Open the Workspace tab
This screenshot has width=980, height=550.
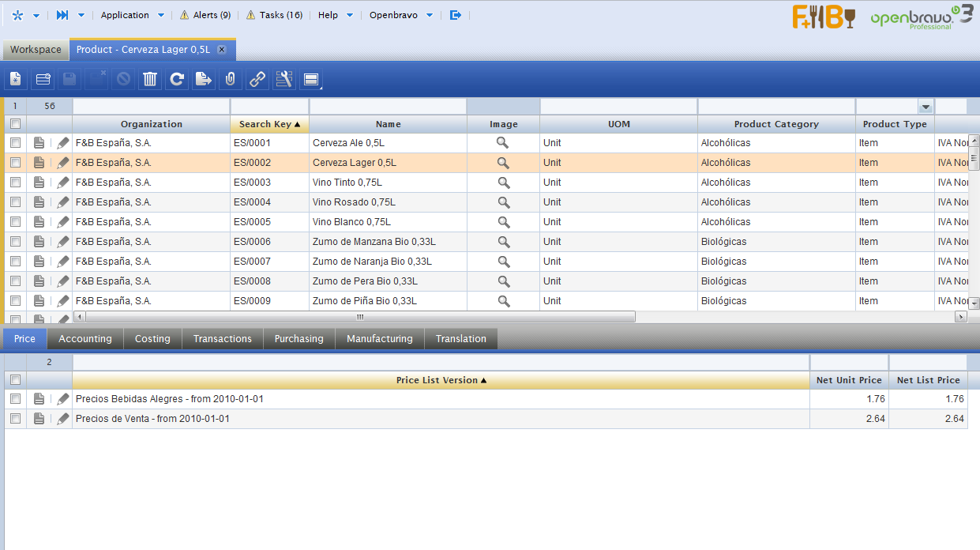coord(36,50)
